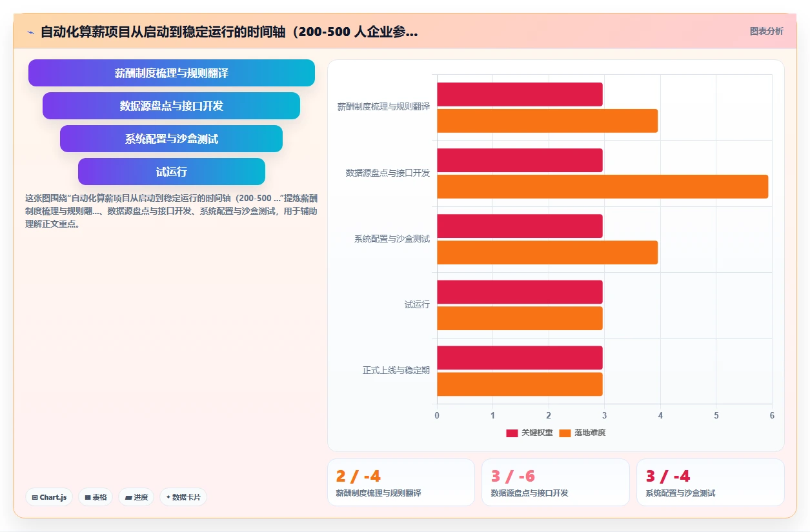
Task: Click x-axis tick label 6
Action: pyautogui.click(x=772, y=415)
